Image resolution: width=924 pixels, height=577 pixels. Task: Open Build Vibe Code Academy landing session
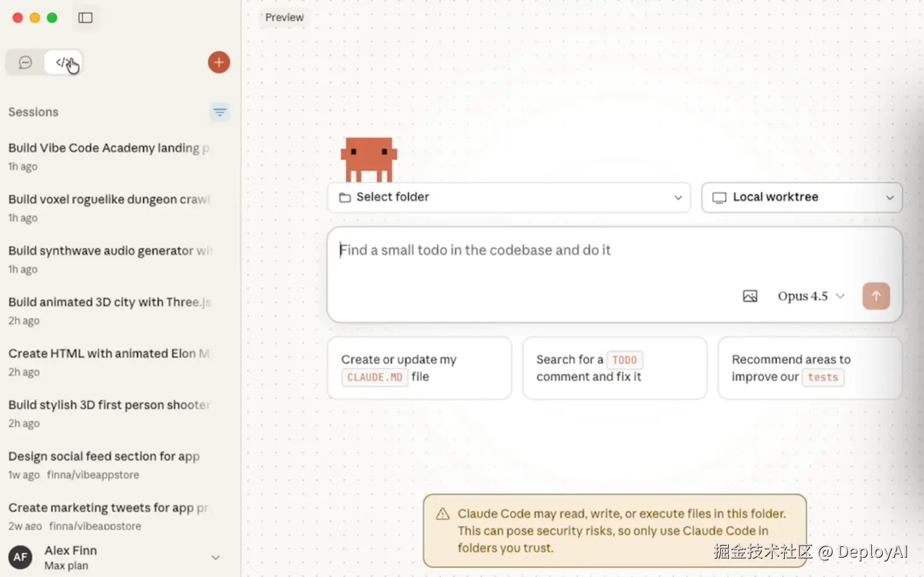click(109, 157)
